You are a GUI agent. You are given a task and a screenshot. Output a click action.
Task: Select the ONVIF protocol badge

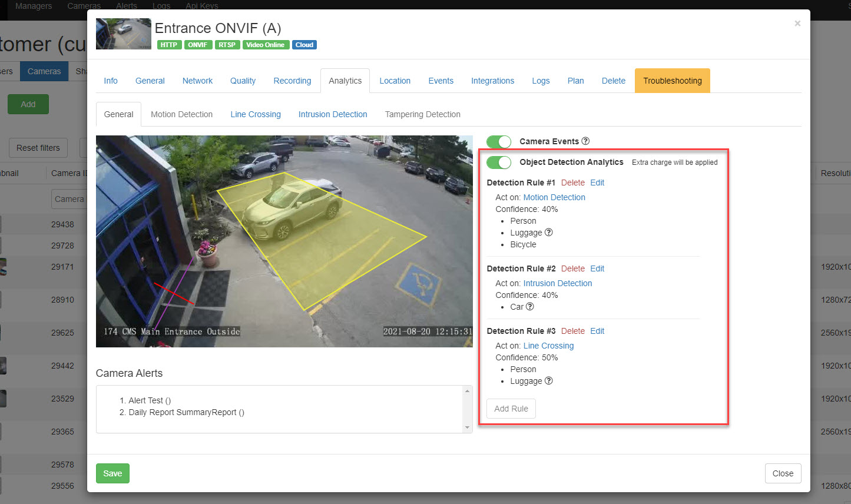click(x=198, y=44)
